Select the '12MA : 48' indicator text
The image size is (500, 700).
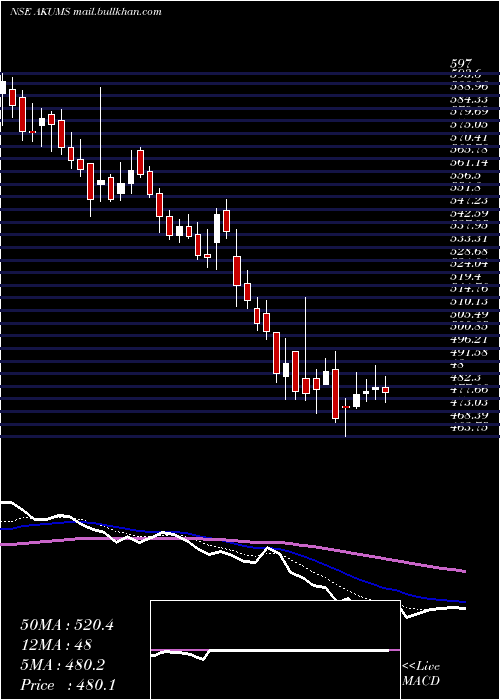(x=56, y=645)
